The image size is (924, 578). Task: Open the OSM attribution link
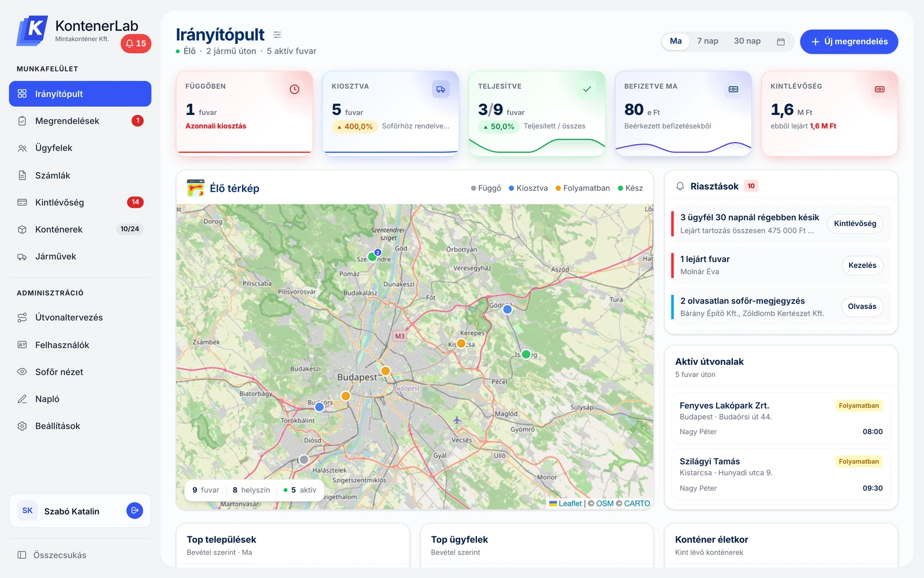605,503
